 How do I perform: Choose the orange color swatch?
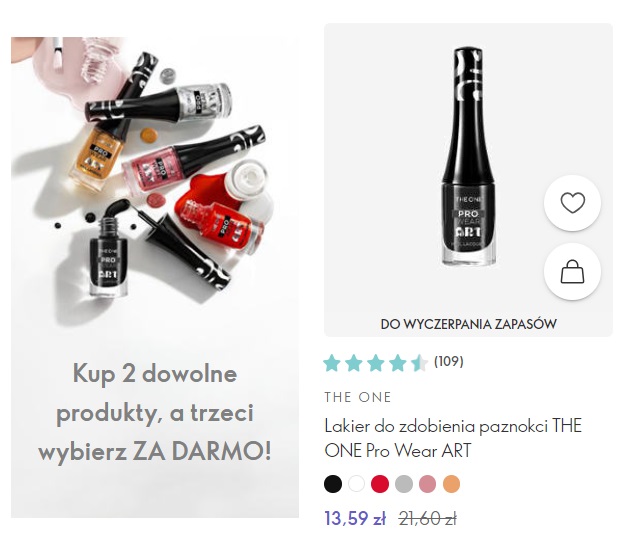(x=451, y=484)
